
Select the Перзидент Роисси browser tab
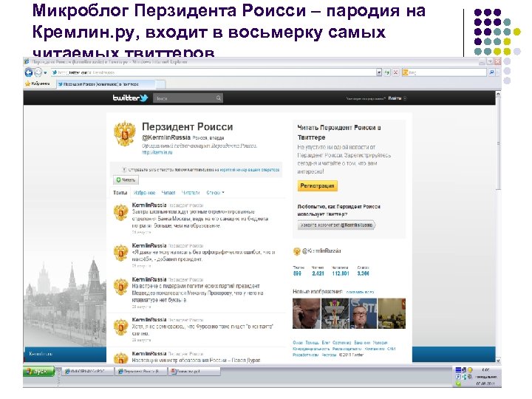(106, 84)
